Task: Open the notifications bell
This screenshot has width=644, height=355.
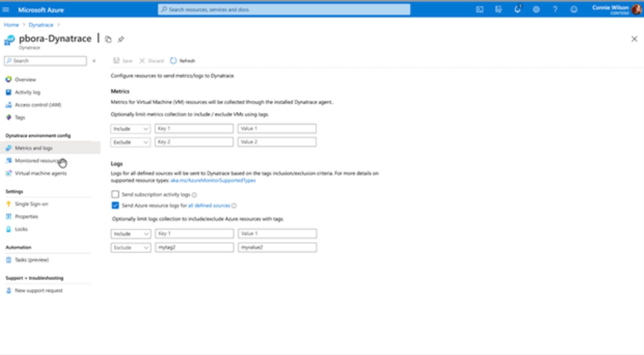Action: 518,9
